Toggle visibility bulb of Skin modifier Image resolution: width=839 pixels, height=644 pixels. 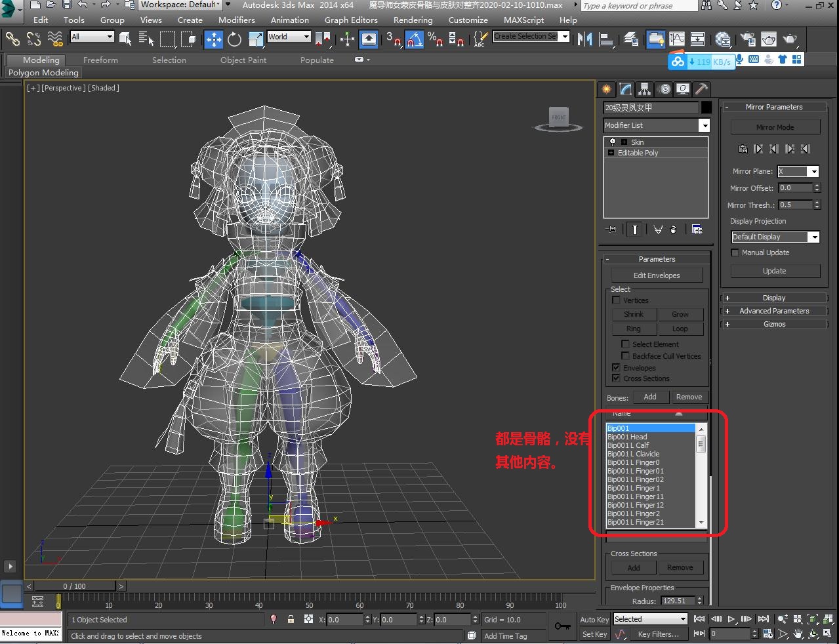[612, 142]
